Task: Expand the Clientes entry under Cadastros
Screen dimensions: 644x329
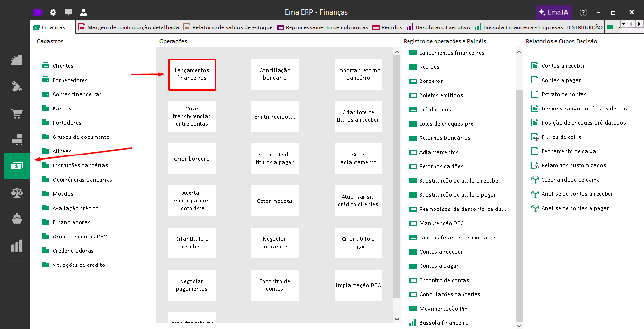Action: tap(63, 66)
